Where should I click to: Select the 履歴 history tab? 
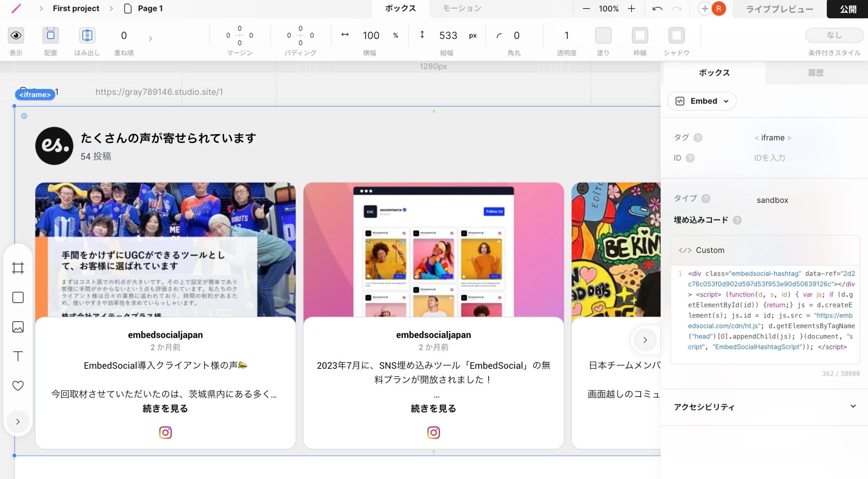pos(816,73)
